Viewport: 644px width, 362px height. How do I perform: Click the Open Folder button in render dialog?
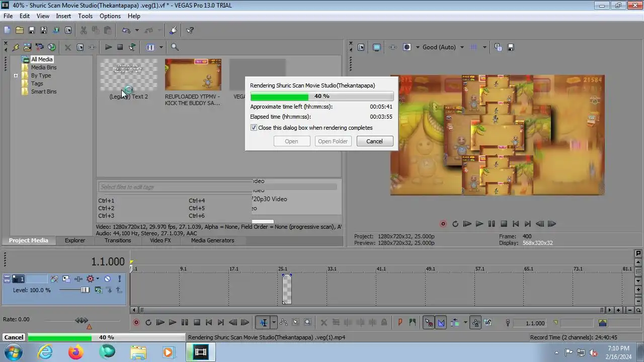pos(333,141)
